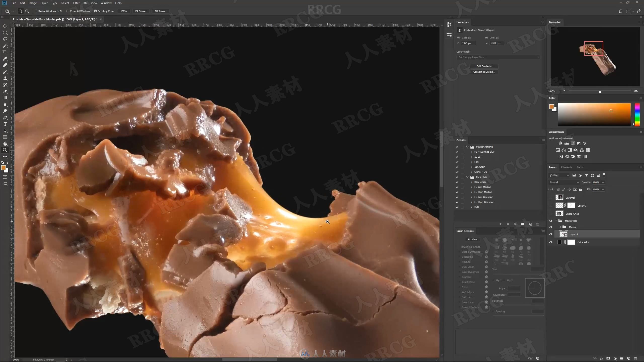The width and height of the screenshot is (644, 362).
Task: Expand the FS 2 RGG action group
Action: point(467,177)
